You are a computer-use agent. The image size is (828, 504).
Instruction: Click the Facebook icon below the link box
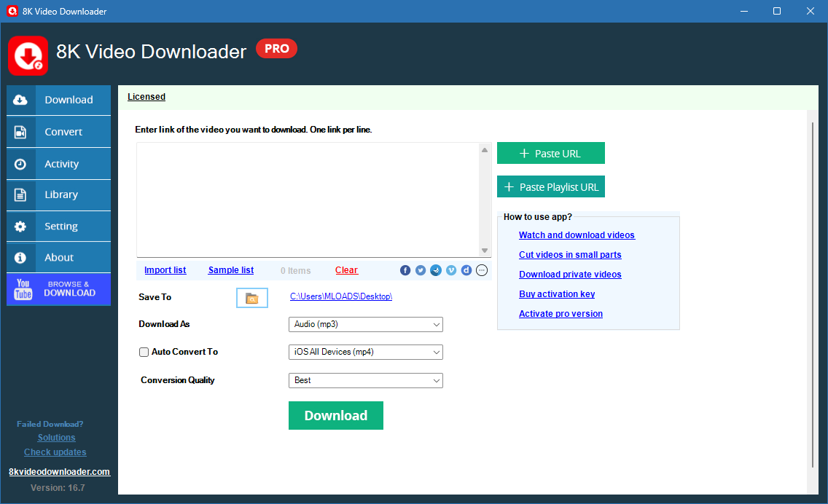(x=405, y=270)
